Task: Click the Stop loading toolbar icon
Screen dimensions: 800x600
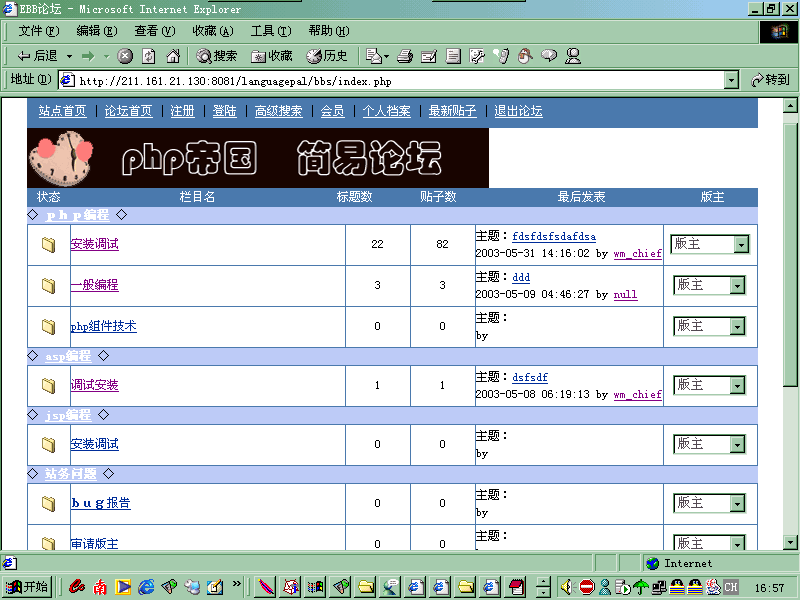Action: point(125,56)
